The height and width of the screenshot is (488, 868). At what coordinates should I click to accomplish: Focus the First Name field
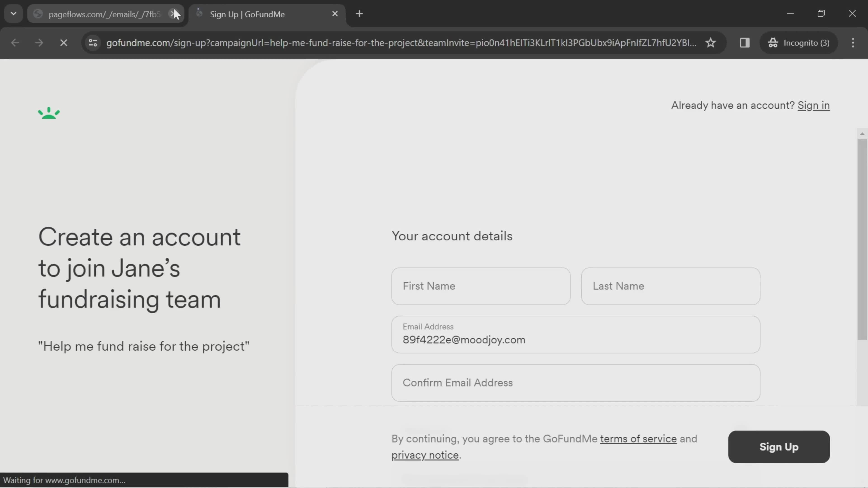click(481, 286)
